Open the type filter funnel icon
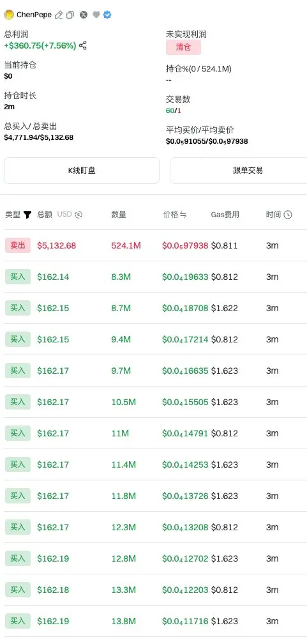Viewport: 307px width, 644px height. coord(27,215)
